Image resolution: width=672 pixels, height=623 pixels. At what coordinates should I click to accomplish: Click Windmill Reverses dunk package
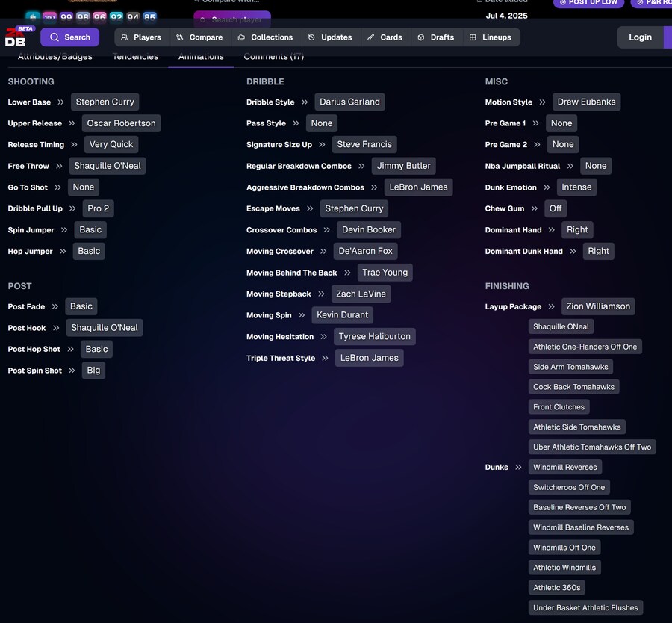tap(565, 468)
